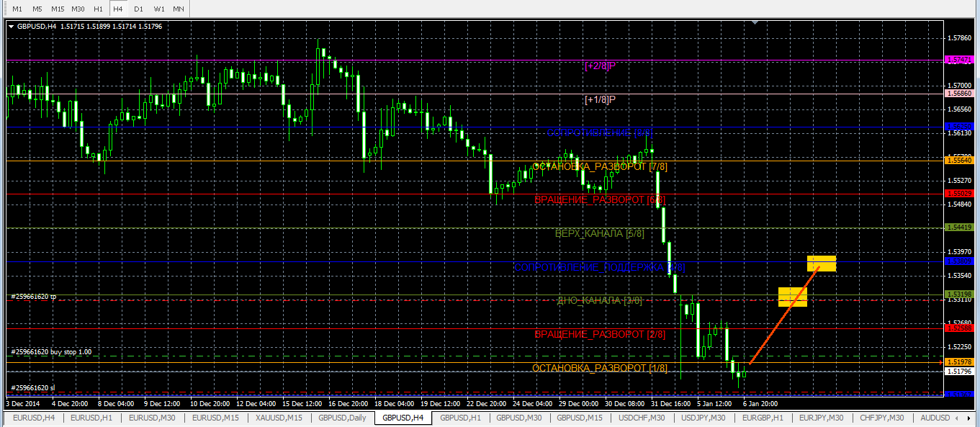This screenshot has height=427, width=980.
Task: Open the EURJPY,M30 chart tab
Action: click(x=822, y=418)
